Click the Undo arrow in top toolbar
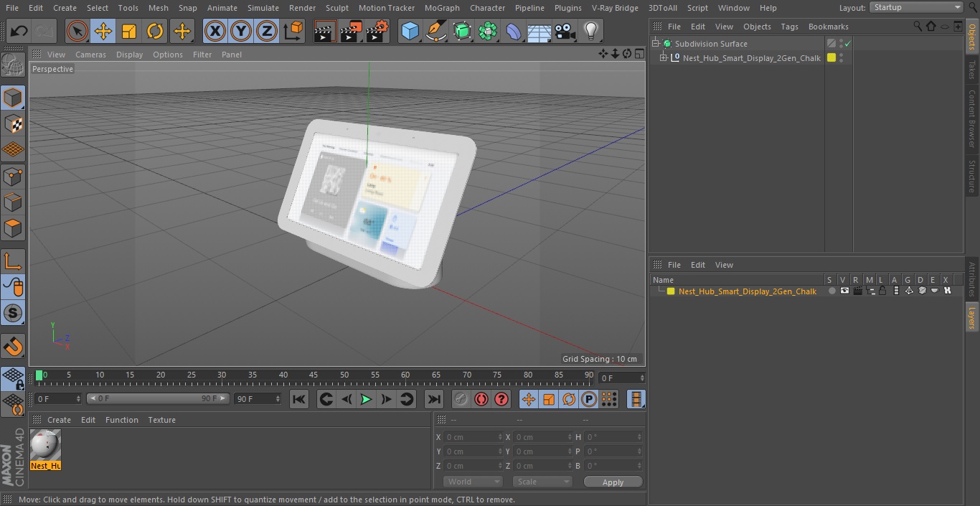The height and width of the screenshot is (506, 980). pyautogui.click(x=19, y=32)
